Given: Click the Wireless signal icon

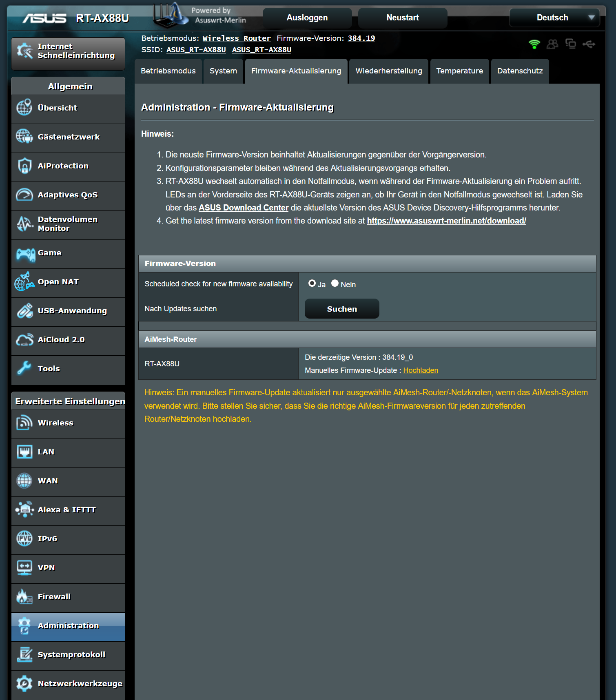Looking at the screenshot, I should (24, 423).
